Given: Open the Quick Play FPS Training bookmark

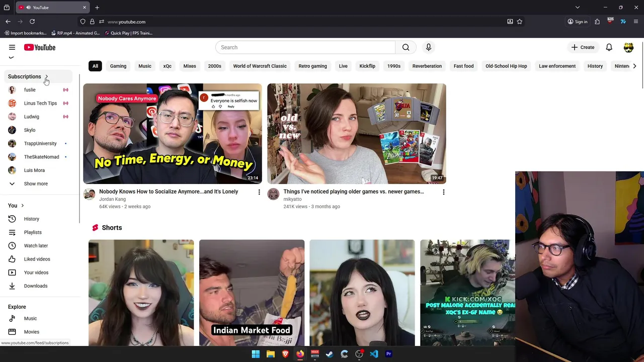Looking at the screenshot, I should [x=128, y=33].
